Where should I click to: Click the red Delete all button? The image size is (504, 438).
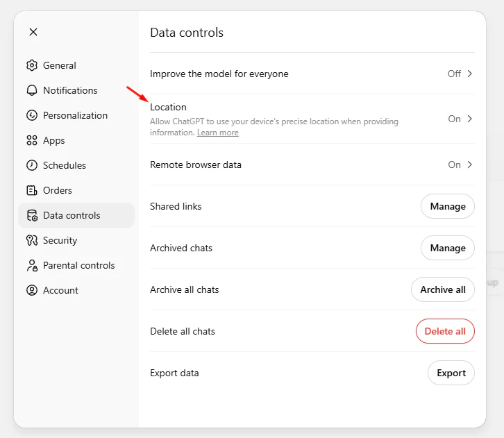445,331
